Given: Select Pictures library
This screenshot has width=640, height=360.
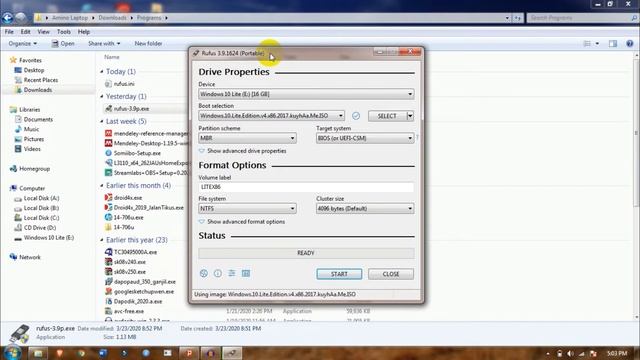Looking at the screenshot, I should tap(29, 139).
